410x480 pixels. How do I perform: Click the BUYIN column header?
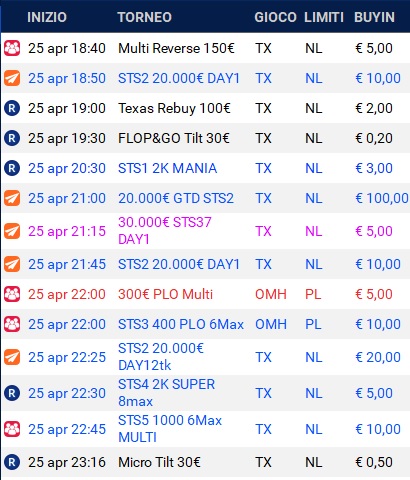[374, 17]
